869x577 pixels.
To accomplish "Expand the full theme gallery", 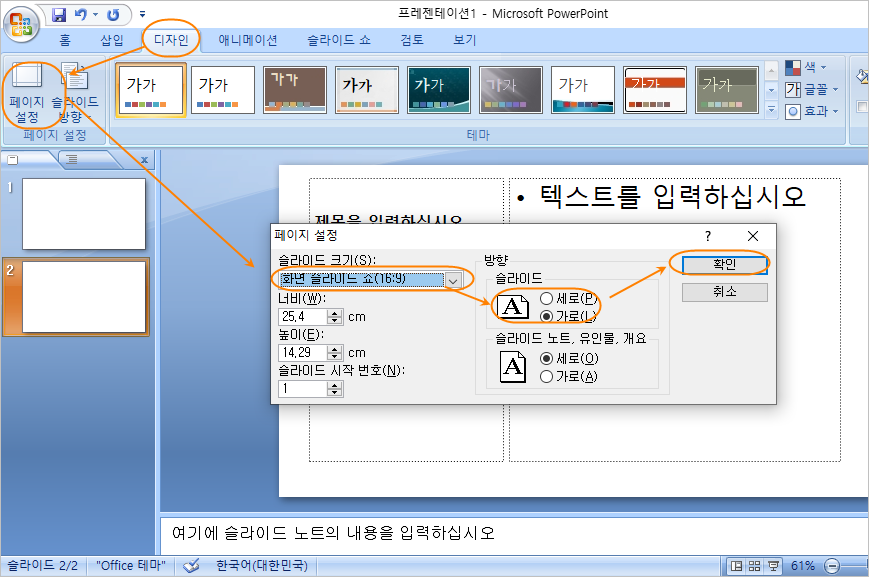I will [771, 109].
